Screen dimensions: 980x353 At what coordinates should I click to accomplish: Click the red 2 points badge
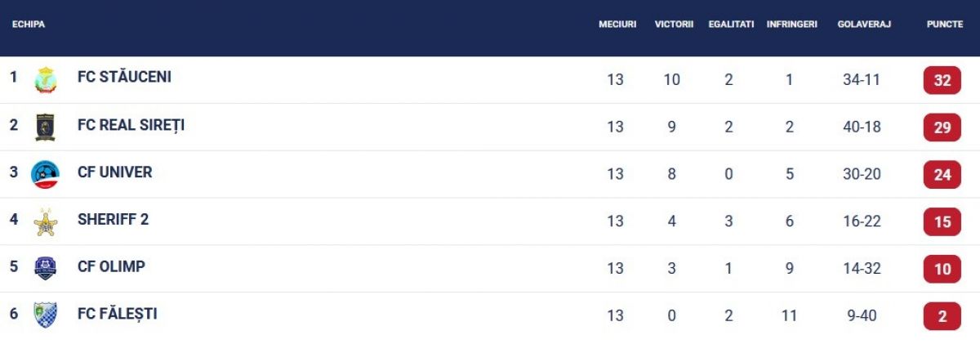click(x=942, y=316)
